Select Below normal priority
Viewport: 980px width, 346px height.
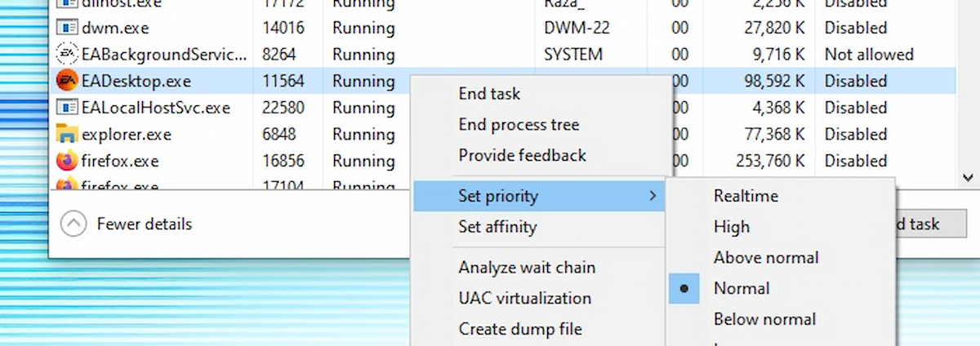pos(764,319)
